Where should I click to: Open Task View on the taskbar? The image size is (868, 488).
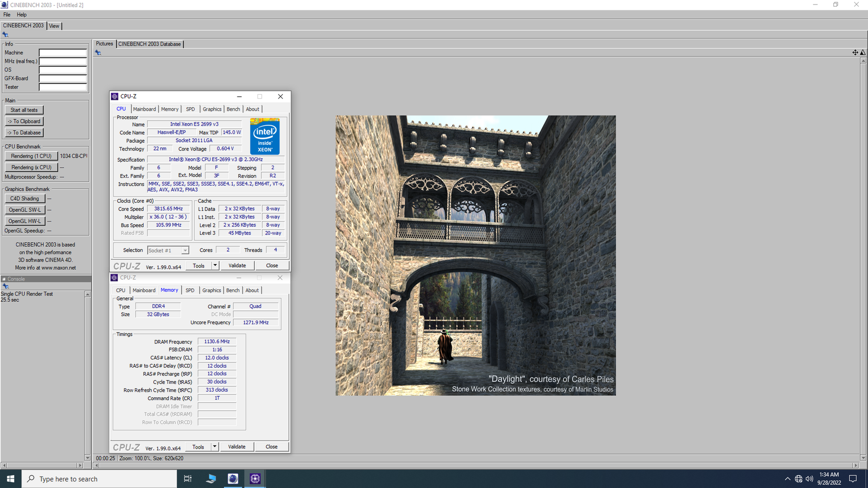coord(188,479)
